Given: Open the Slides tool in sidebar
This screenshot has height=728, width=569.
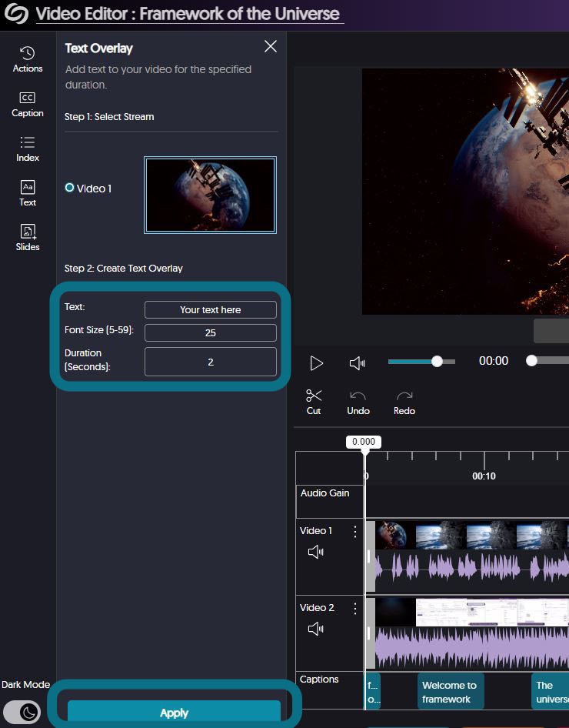Looking at the screenshot, I should 28,239.
